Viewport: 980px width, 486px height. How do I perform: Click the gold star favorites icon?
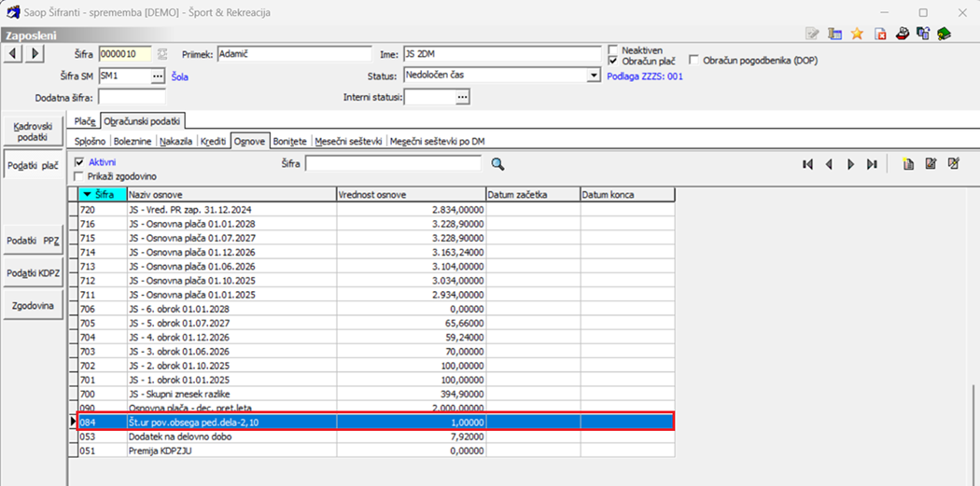[857, 34]
